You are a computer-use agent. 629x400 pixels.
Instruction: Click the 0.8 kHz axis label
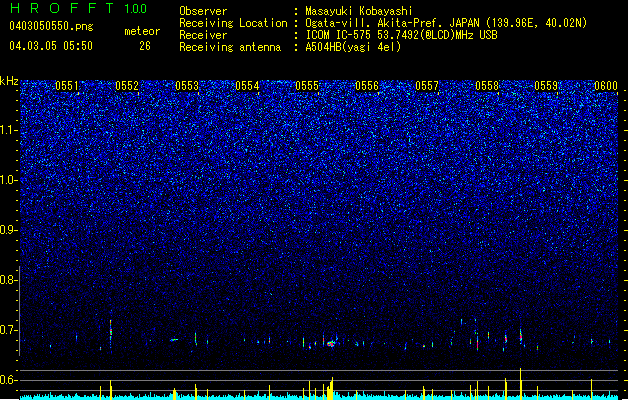(x=8, y=280)
